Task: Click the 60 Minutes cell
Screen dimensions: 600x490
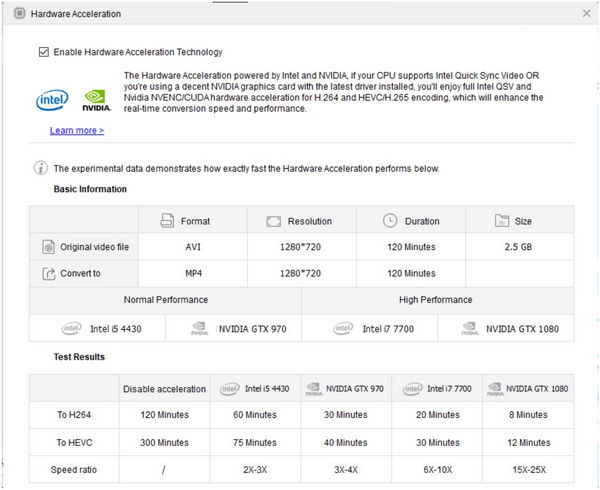Action: coord(255,415)
